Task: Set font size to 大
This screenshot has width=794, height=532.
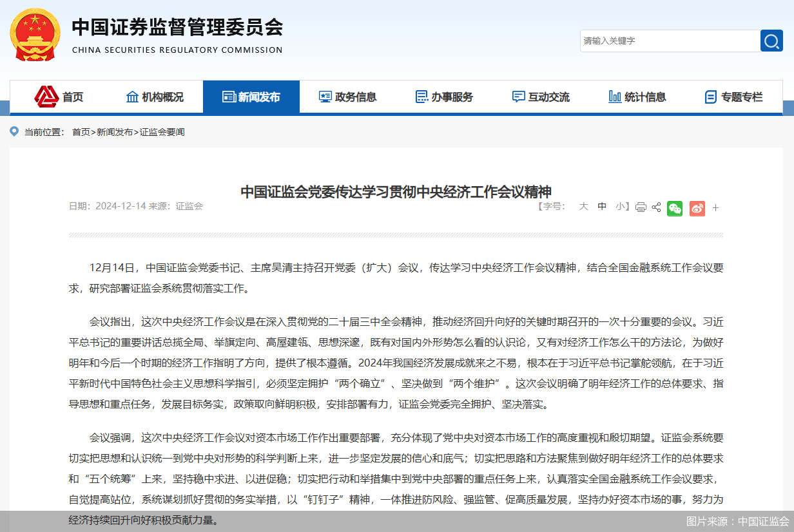Action: [x=583, y=206]
